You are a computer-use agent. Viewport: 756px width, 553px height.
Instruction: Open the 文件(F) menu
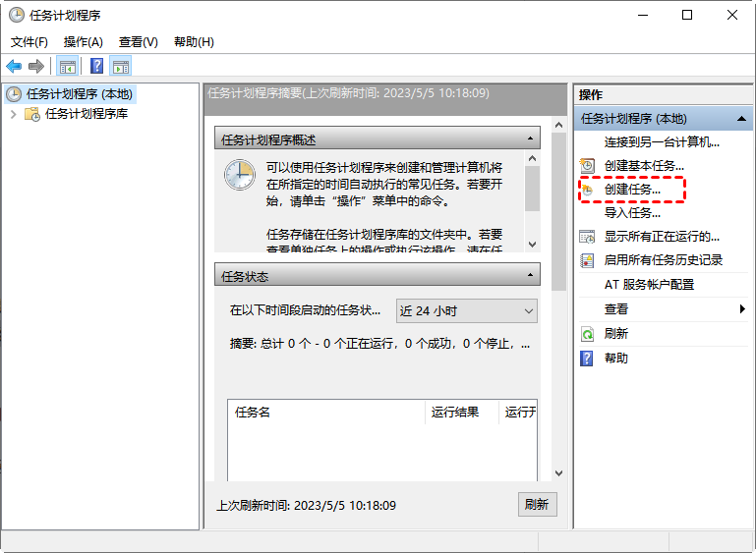(x=29, y=42)
